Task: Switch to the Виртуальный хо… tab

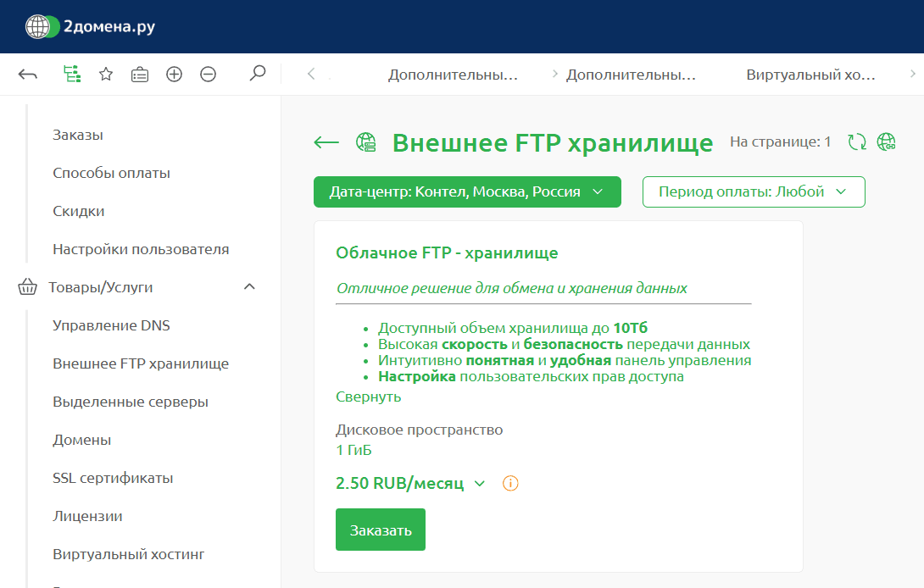Action: (x=810, y=75)
